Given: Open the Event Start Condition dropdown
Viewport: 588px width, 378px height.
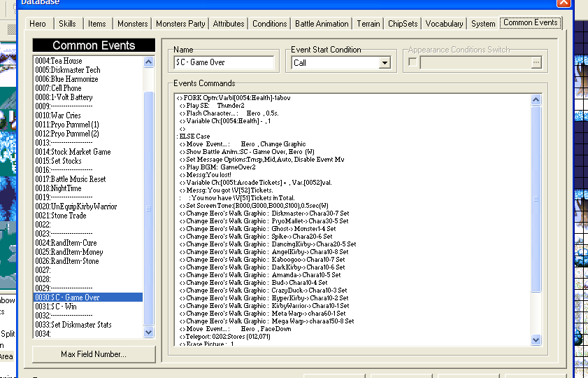Looking at the screenshot, I should tap(384, 63).
